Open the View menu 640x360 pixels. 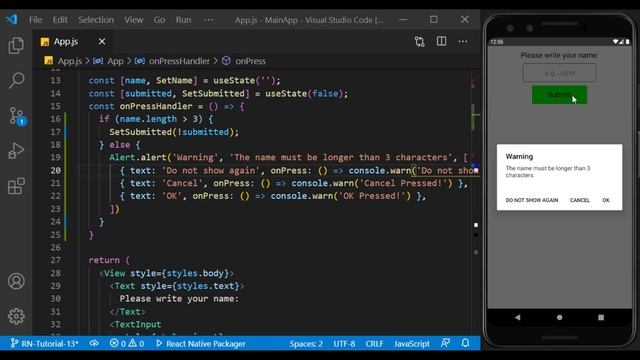point(134,20)
